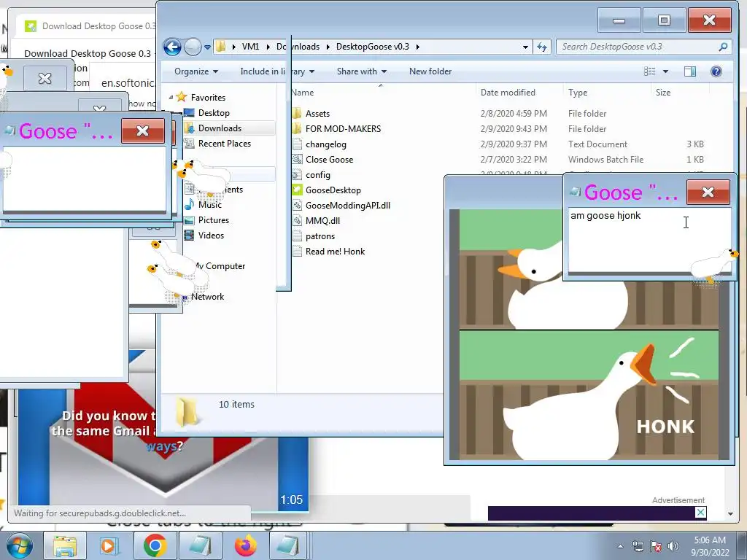Image resolution: width=747 pixels, height=560 pixels.
Task: Open the Include in library menu
Action: pos(276,71)
